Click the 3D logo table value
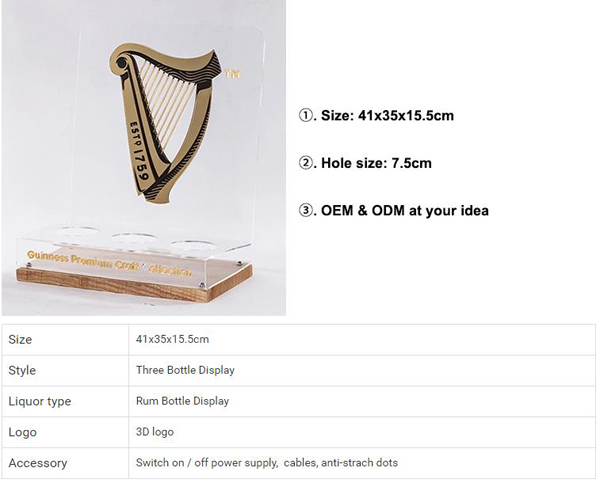Image resolution: width=600 pixels, height=483 pixels. click(155, 432)
